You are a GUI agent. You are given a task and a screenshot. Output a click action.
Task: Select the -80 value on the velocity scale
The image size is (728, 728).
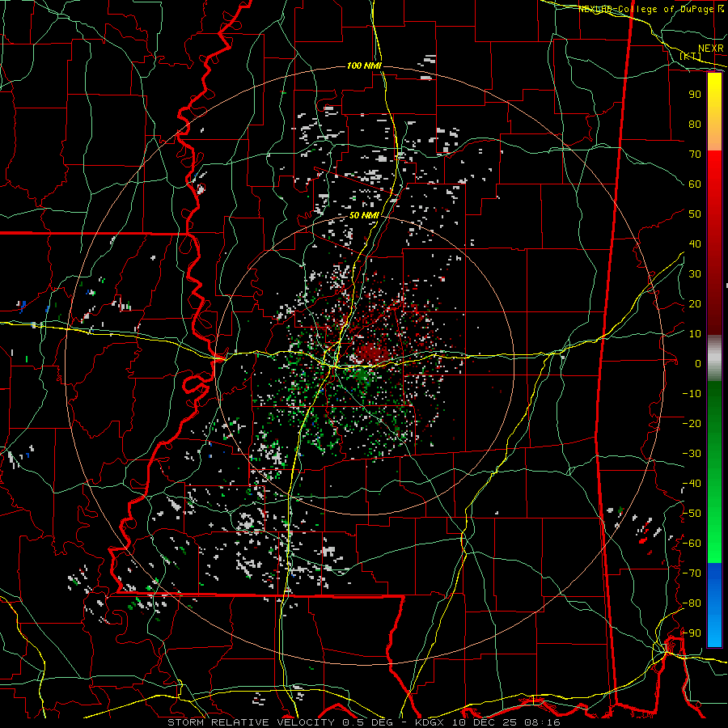(x=692, y=603)
